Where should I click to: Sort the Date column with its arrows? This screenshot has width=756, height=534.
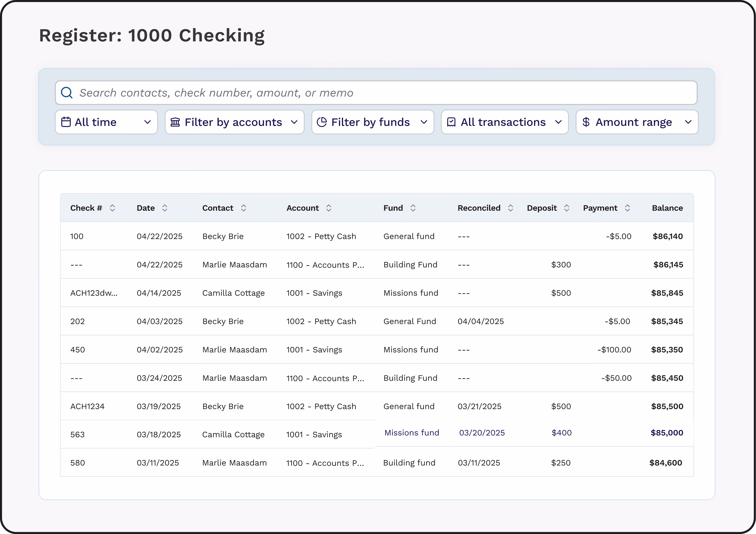(165, 208)
